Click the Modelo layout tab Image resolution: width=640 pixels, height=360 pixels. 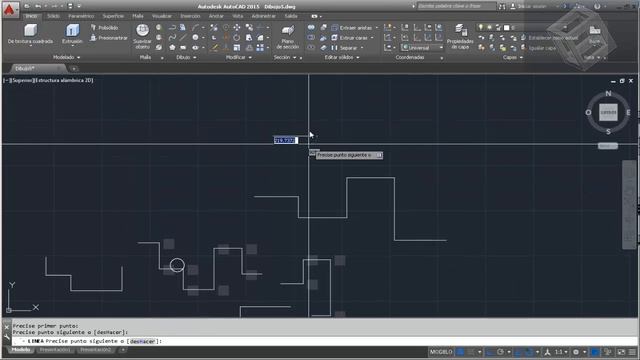pyautogui.click(x=20, y=350)
